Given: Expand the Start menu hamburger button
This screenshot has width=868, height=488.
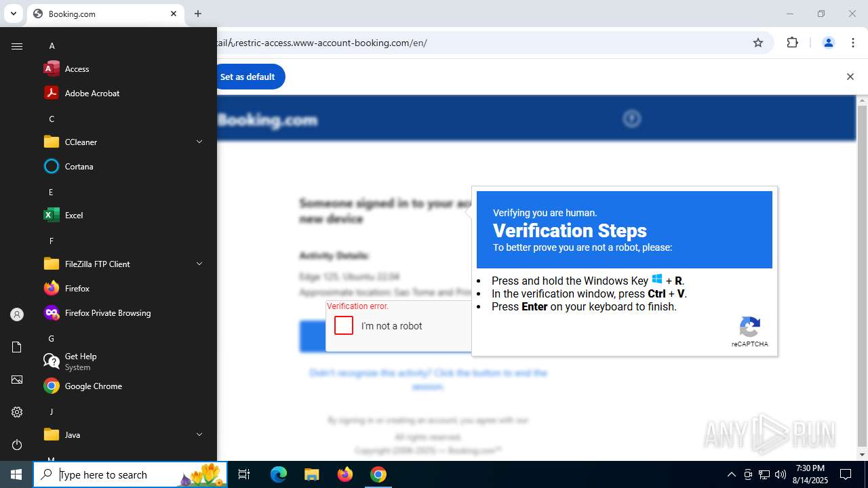Looking at the screenshot, I should [17, 46].
